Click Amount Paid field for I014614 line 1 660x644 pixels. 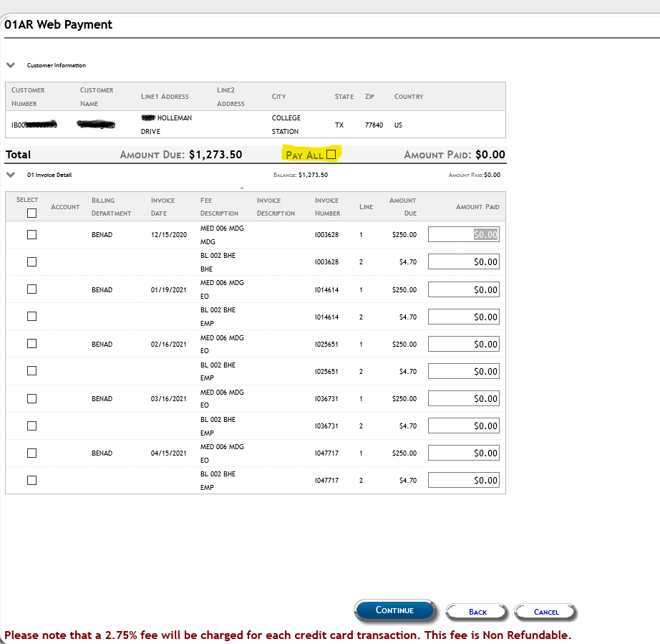(x=463, y=289)
